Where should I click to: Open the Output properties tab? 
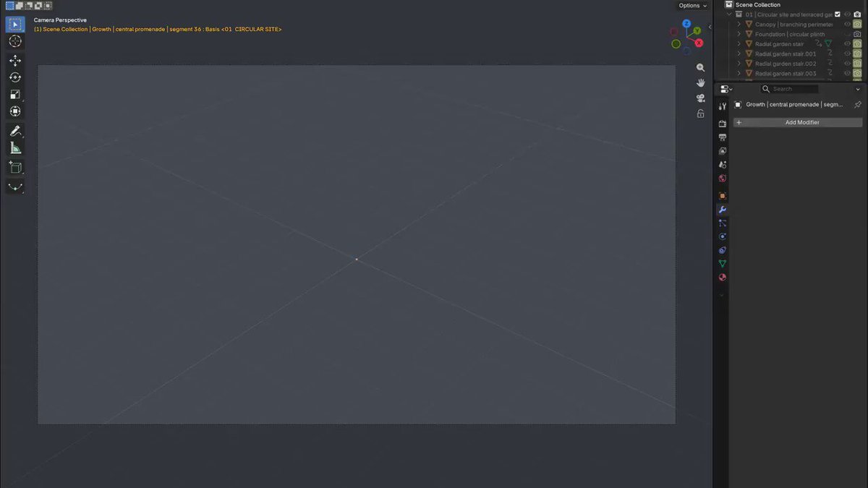tap(722, 137)
